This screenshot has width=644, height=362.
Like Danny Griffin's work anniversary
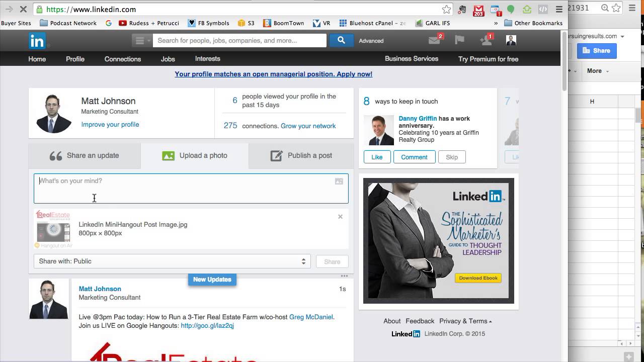(377, 157)
